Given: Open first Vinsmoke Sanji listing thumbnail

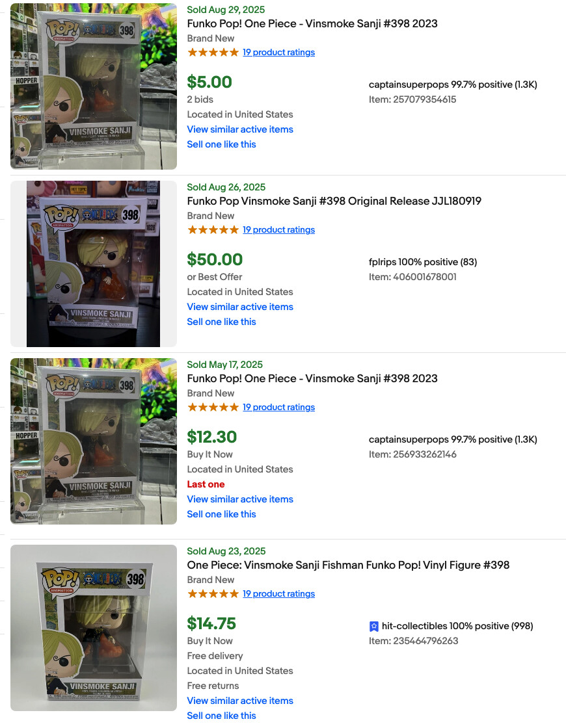Looking at the screenshot, I should [x=94, y=86].
